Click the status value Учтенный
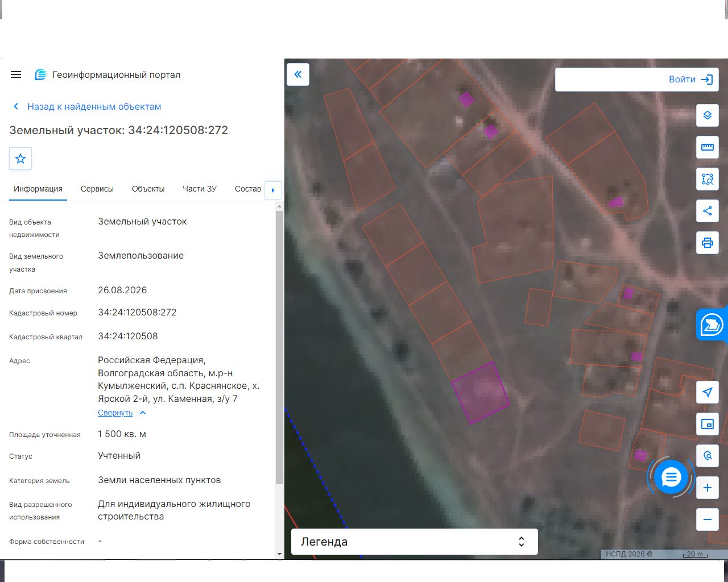The width and height of the screenshot is (728, 582). [119, 456]
